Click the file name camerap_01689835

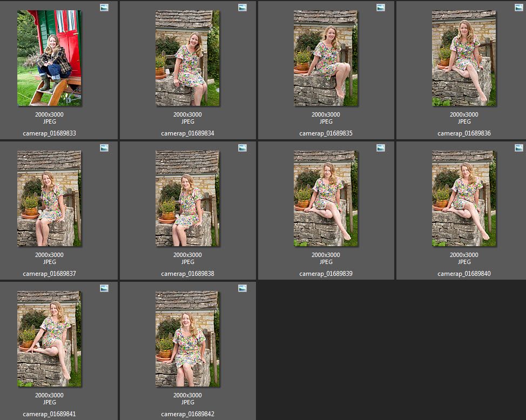(326, 133)
